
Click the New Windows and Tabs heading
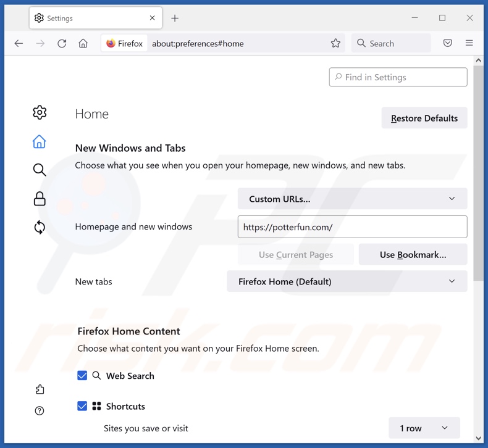(x=130, y=148)
